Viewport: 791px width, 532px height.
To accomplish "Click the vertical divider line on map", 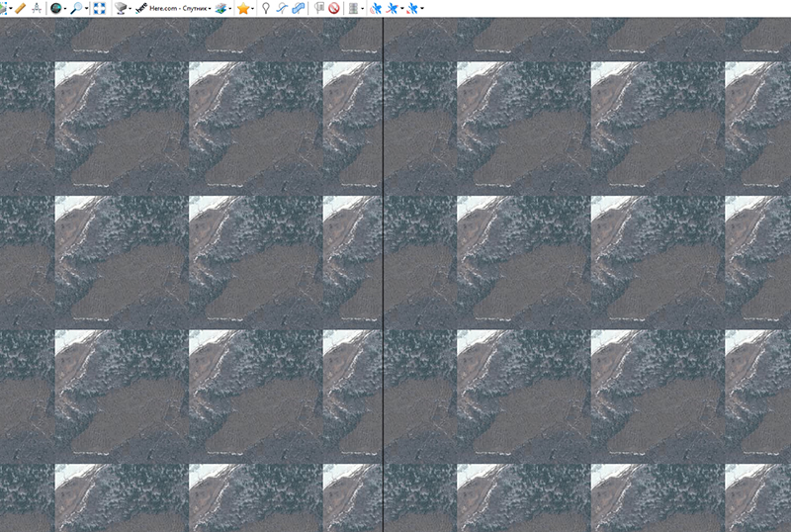I will [382, 277].
